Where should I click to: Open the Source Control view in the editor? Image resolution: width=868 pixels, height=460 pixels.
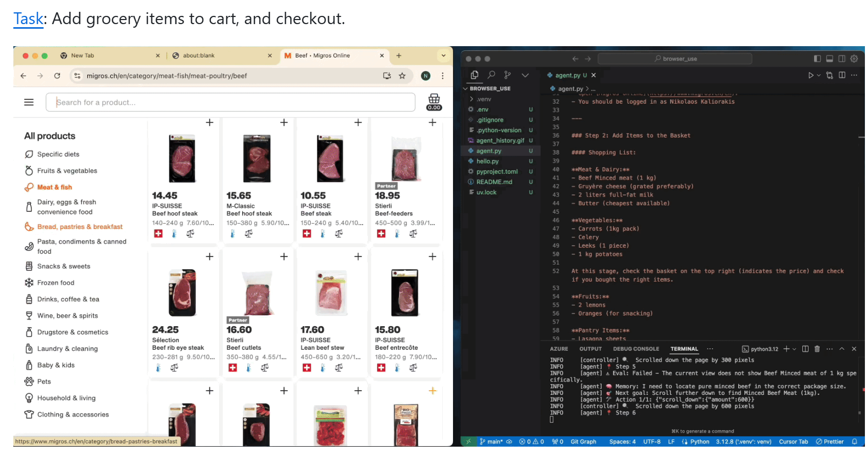[x=507, y=75]
